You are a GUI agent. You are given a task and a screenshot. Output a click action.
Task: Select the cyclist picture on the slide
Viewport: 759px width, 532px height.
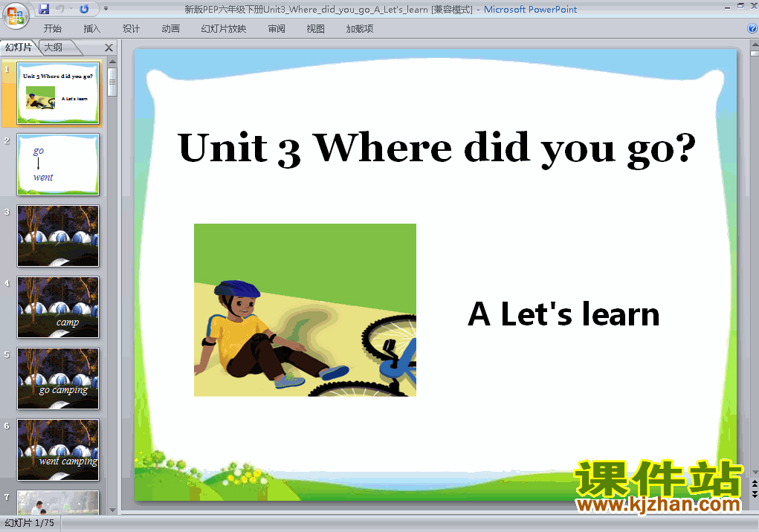point(305,310)
